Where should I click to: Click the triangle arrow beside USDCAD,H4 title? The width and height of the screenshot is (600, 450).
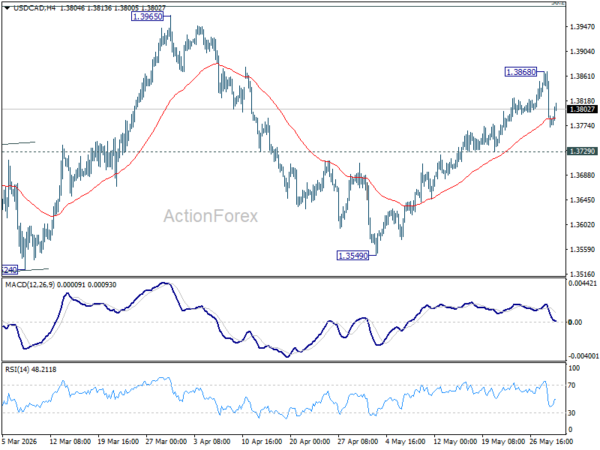[7, 7]
